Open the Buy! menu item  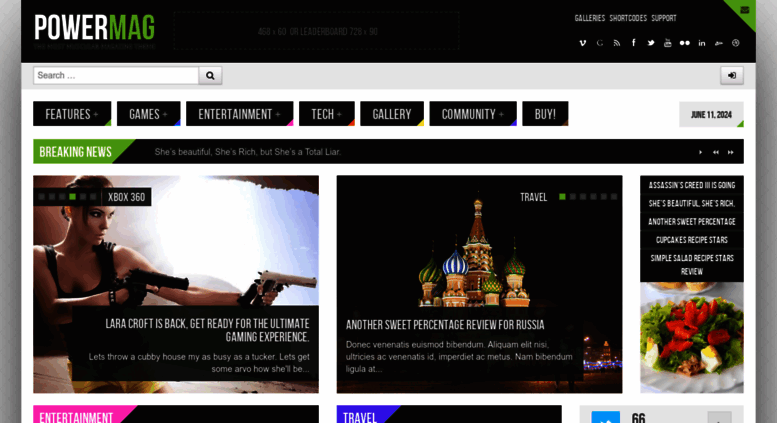click(x=545, y=114)
